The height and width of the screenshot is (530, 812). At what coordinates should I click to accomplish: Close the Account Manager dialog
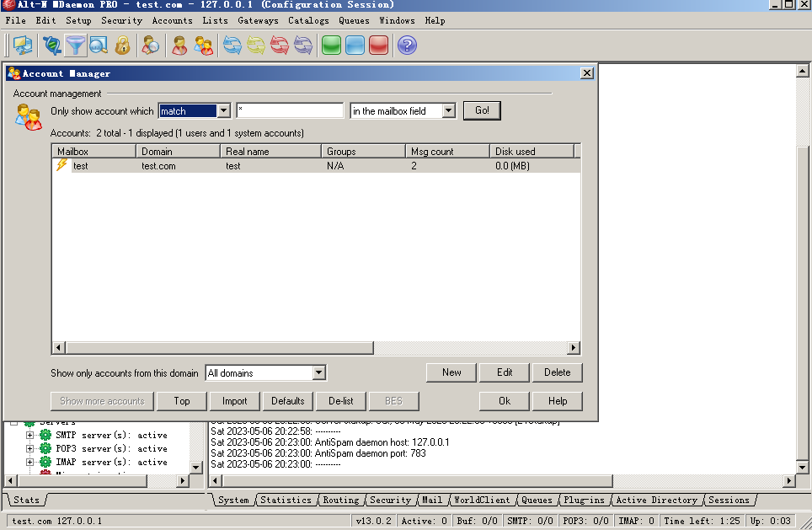click(587, 73)
